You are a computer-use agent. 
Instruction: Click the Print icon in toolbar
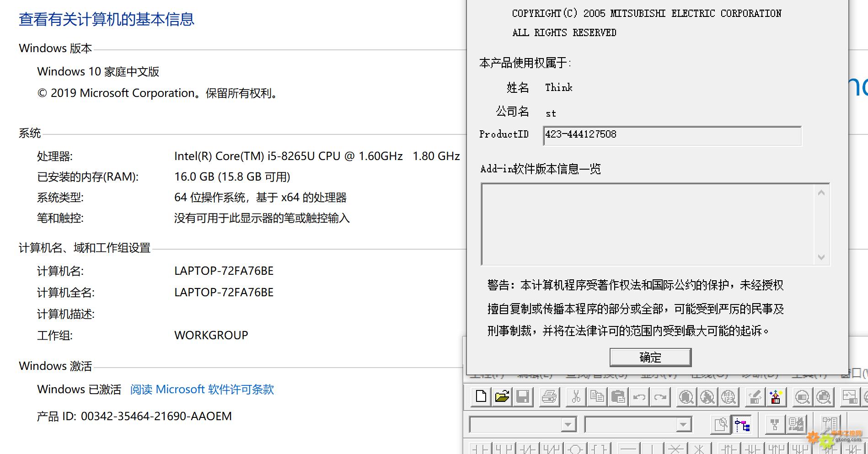[x=549, y=396]
